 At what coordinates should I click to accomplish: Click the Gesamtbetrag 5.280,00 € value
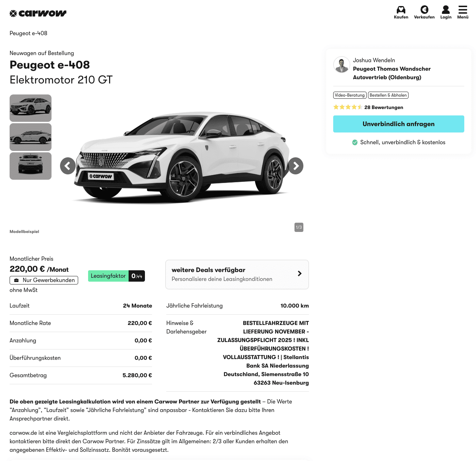137,375
